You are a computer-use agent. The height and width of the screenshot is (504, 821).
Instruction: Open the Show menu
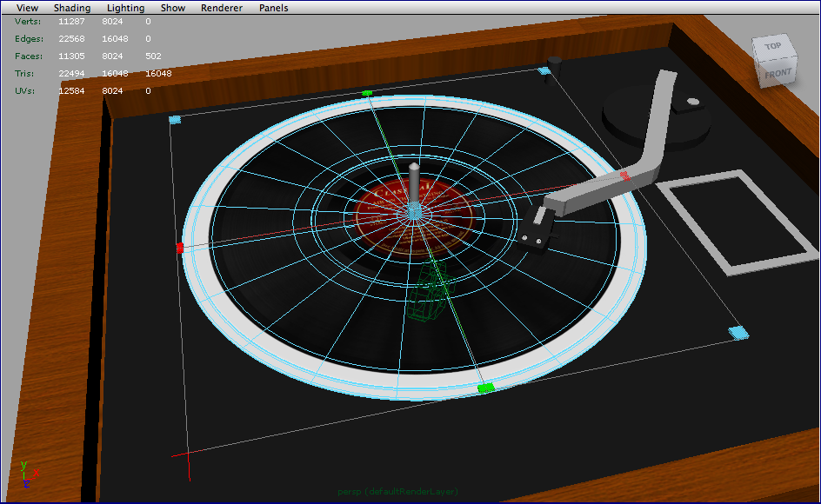point(172,8)
